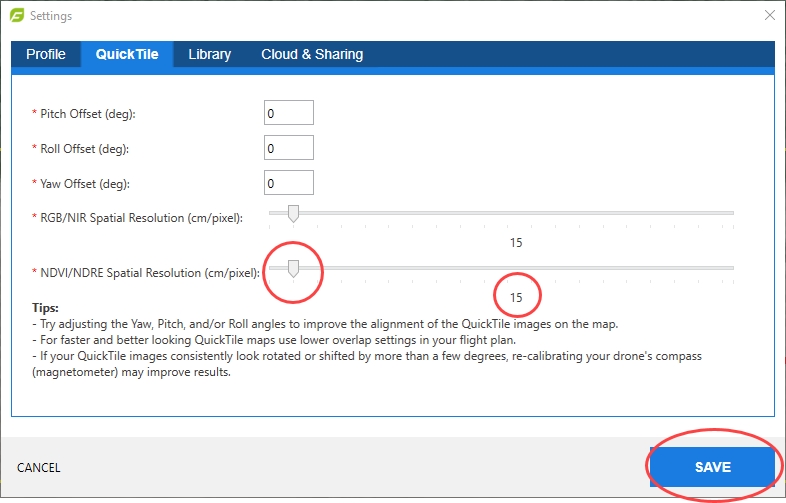
Task: Click the Roll Offset (deg) label
Action: pyautogui.click(x=85, y=149)
